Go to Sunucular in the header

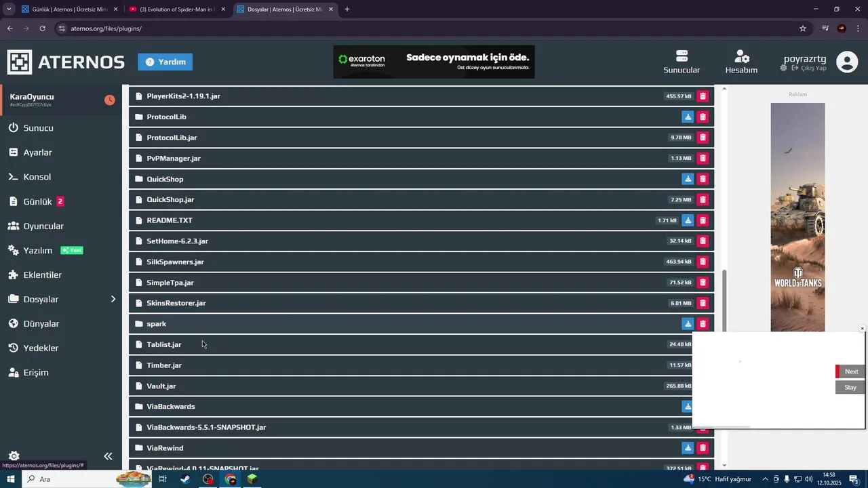click(682, 62)
